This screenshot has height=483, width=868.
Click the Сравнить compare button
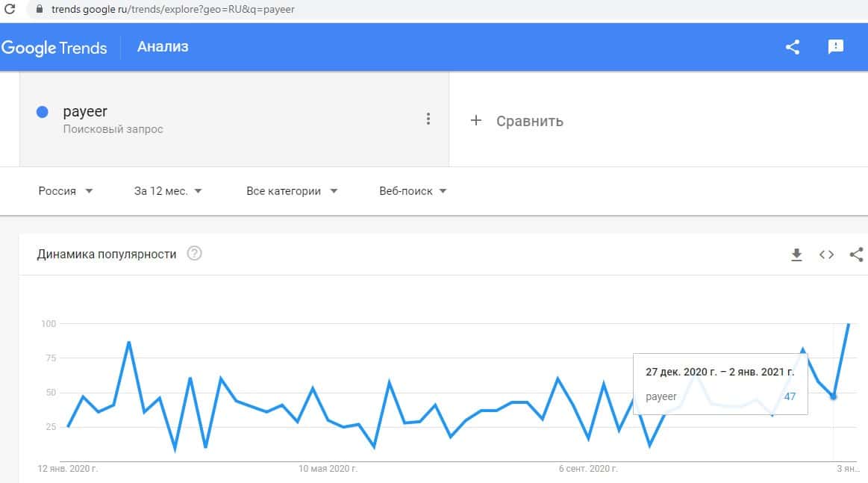[x=529, y=121]
